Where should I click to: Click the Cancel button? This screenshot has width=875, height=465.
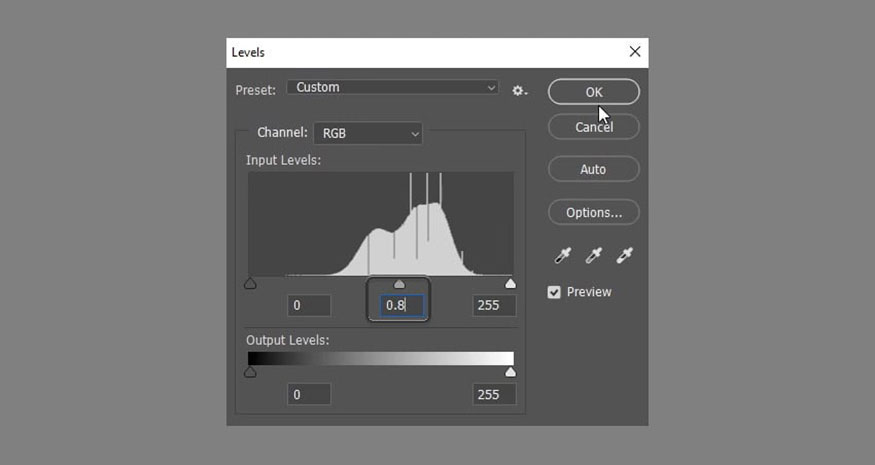point(594,127)
